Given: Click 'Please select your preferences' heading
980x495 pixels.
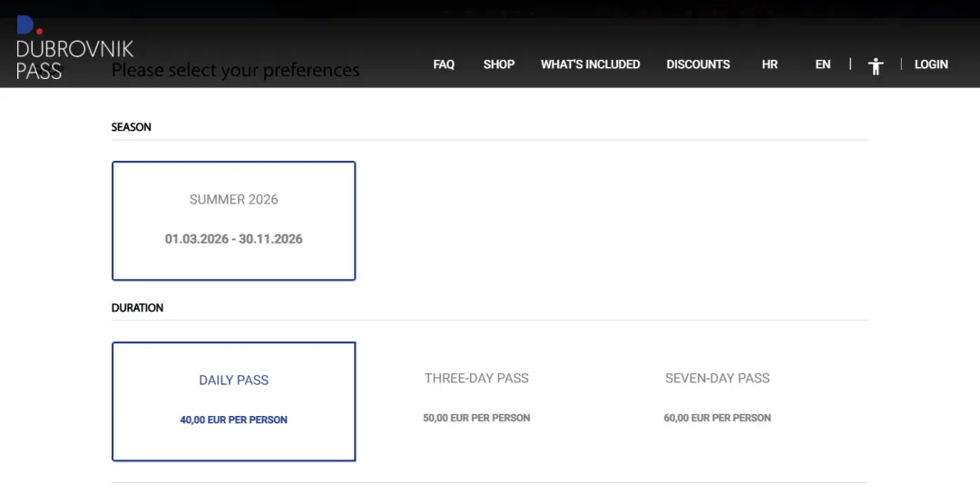Looking at the screenshot, I should 236,70.
